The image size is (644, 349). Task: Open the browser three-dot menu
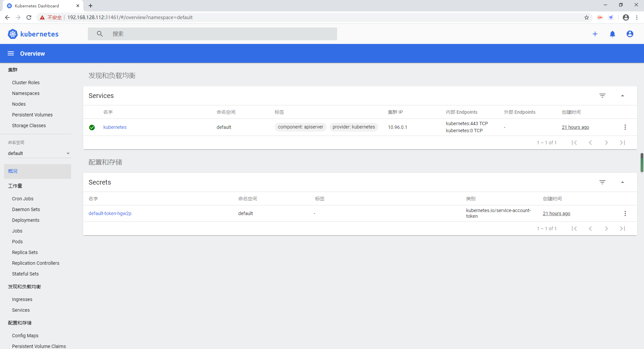pyautogui.click(x=637, y=17)
